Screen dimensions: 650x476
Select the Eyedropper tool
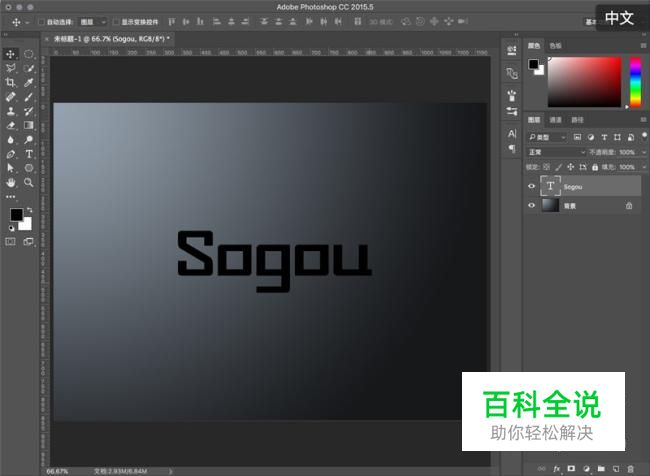tap(29, 83)
